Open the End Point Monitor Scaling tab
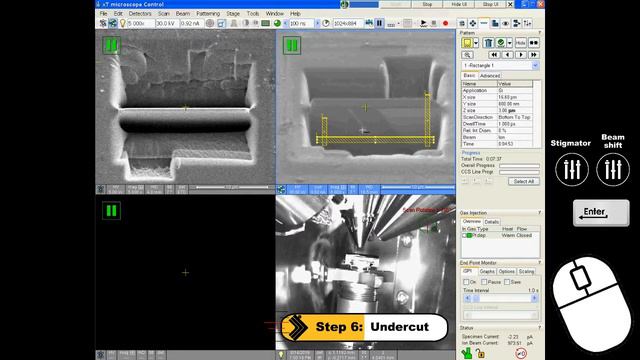This screenshot has height=360, width=640. click(526, 271)
